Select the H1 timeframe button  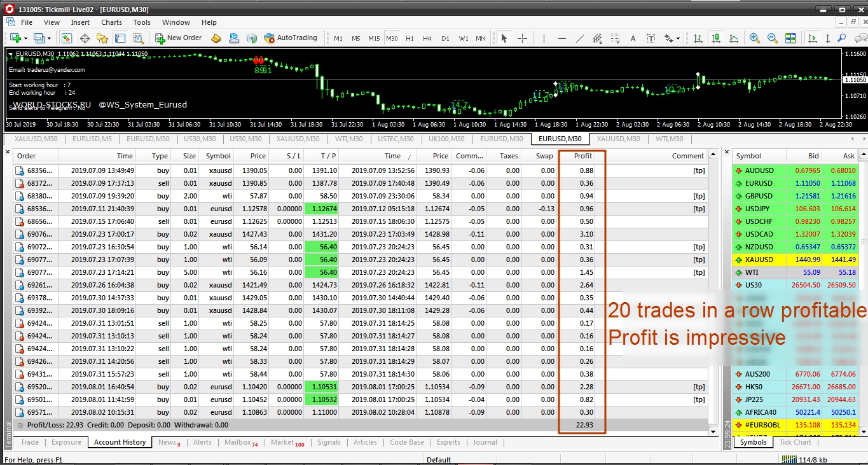[x=410, y=38]
